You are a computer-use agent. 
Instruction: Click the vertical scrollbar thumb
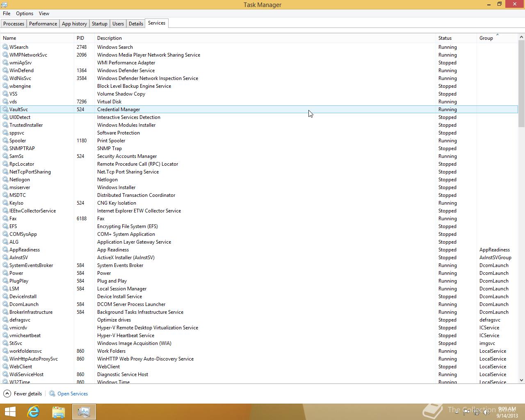(x=522, y=84)
